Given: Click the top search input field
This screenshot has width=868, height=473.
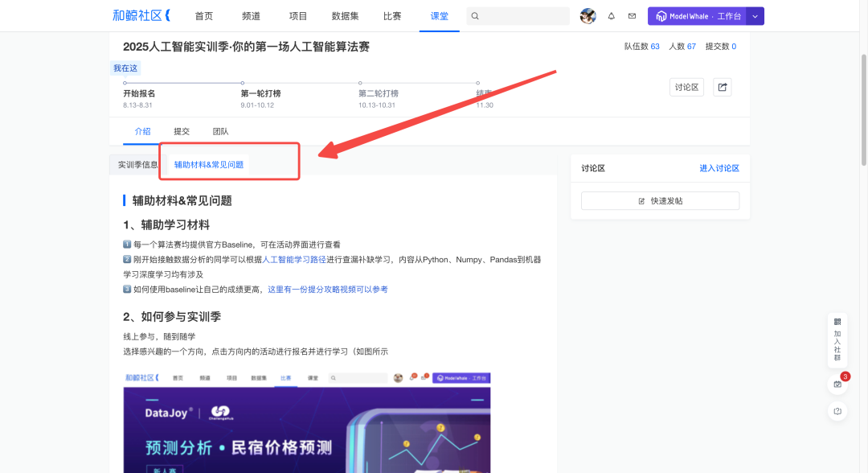Looking at the screenshot, I should click(518, 16).
